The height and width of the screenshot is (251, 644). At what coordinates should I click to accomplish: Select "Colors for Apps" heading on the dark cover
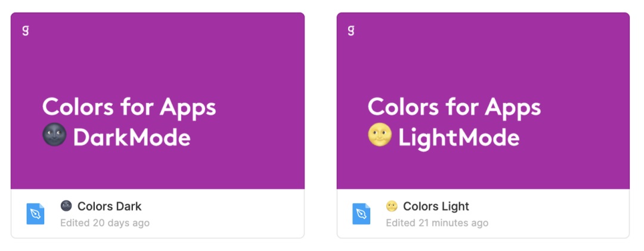tap(129, 108)
